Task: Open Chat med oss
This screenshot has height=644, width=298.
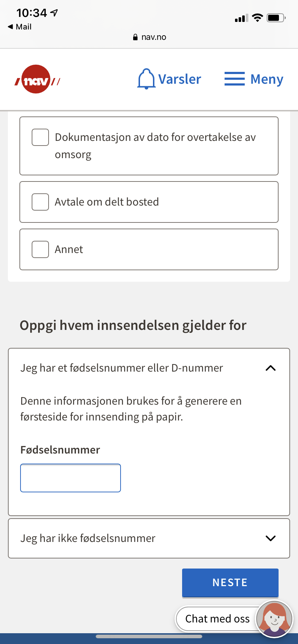Action: tap(217, 618)
